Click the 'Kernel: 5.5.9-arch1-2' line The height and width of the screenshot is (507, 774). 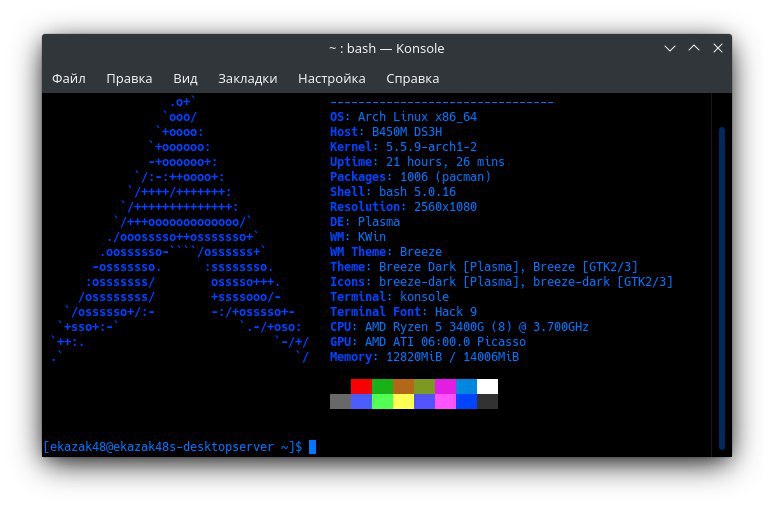point(403,147)
